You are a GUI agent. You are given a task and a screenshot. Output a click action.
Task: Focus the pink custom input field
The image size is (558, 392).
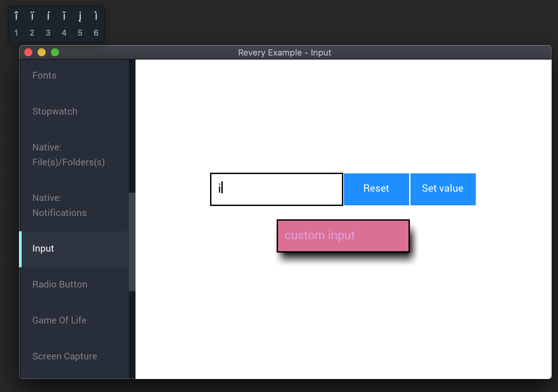[x=343, y=236]
